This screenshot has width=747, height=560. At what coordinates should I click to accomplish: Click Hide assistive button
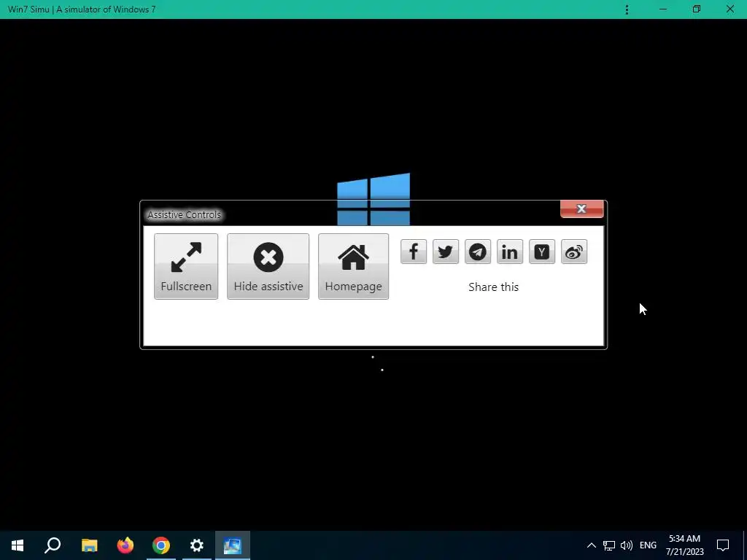[268, 266]
